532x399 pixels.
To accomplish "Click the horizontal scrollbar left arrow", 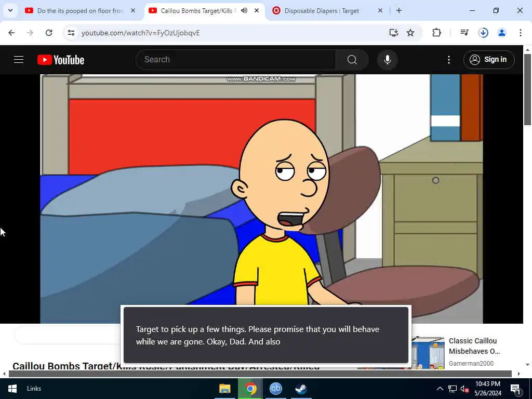I will tap(4, 374).
